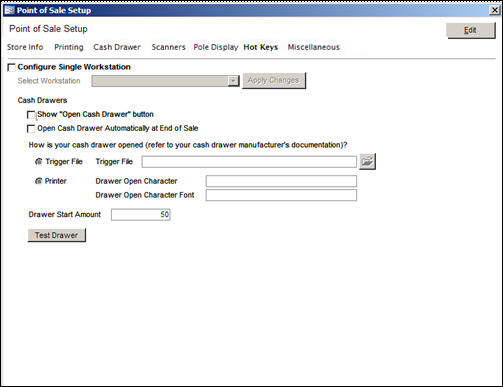The height and width of the screenshot is (387, 503).
Task: Click the Apply Changes button
Action: tap(274, 80)
